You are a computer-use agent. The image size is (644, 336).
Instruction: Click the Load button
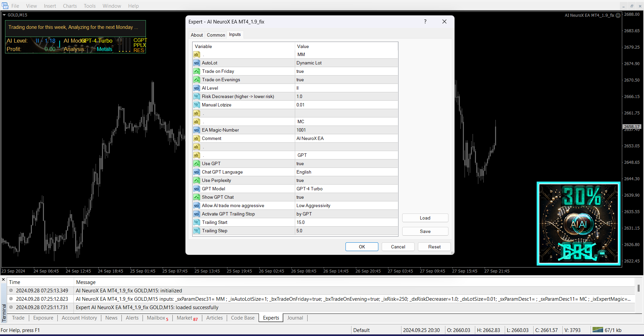click(x=425, y=218)
